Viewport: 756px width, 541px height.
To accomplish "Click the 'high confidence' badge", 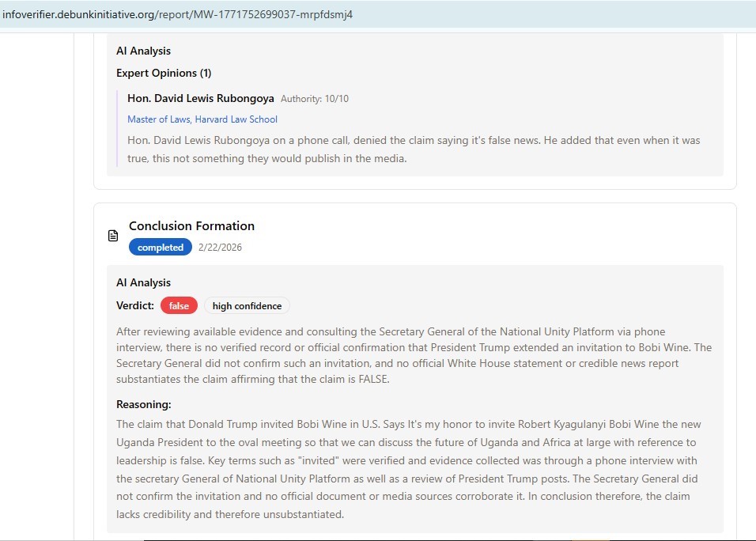I will point(247,306).
